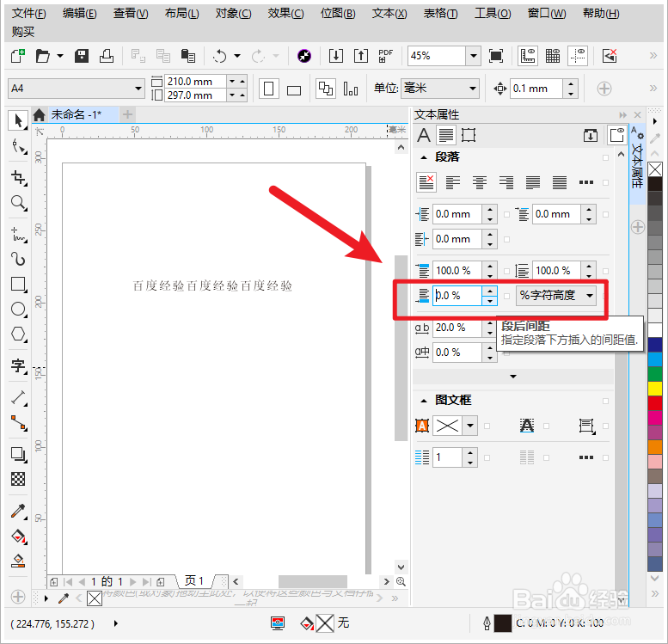Select the Text tool 字
The image size is (668, 644).
point(18,365)
